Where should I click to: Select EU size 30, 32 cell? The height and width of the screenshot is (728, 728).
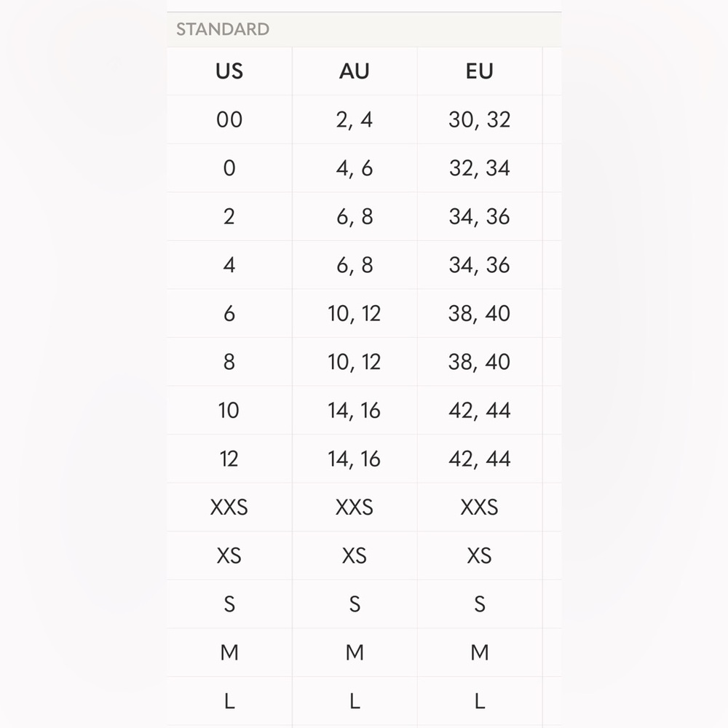[480, 120]
